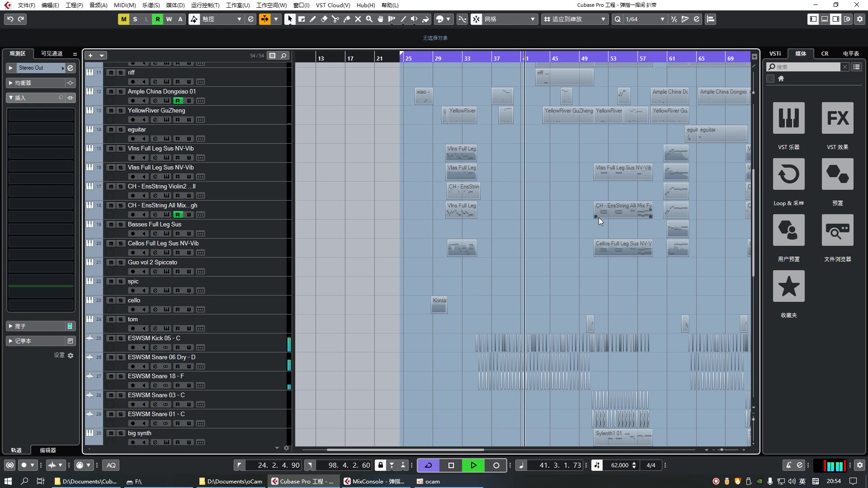Toggle global Write automation W button
This screenshot has width=868, height=488.
pyautogui.click(x=169, y=19)
